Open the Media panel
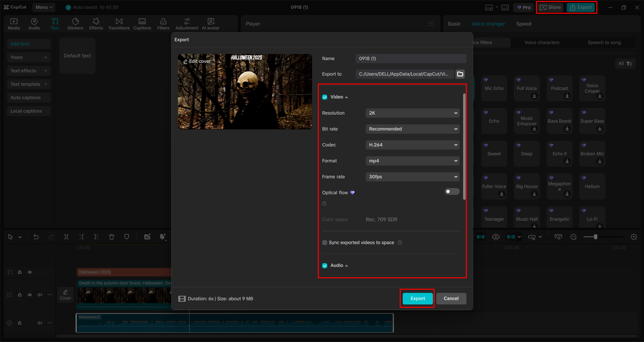 click(13, 23)
